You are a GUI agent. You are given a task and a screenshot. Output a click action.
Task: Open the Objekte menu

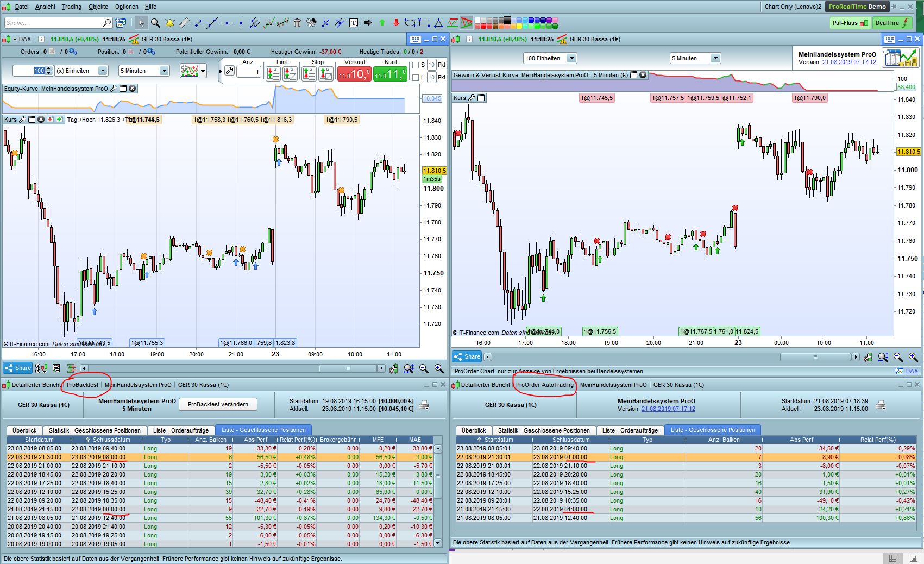coord(98,7)
